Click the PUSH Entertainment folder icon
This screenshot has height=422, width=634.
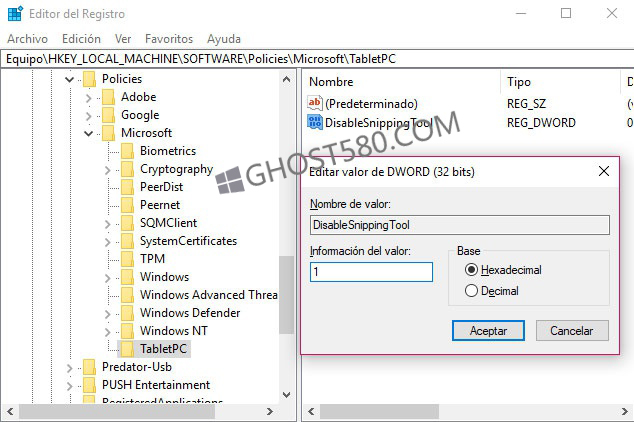(x=89, y=385)
